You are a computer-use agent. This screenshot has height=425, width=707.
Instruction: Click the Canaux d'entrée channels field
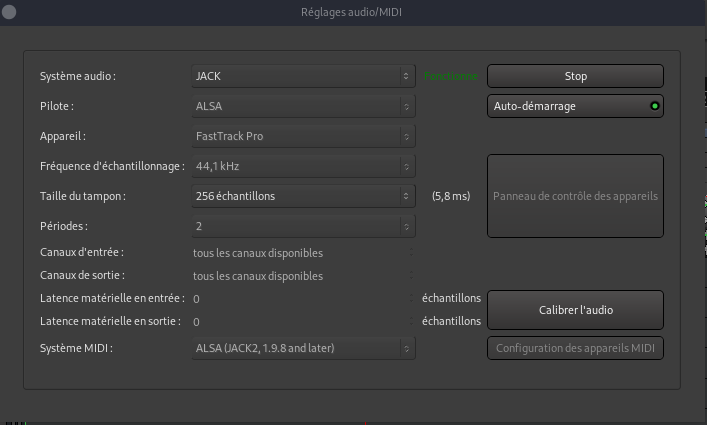click(300, 253)
